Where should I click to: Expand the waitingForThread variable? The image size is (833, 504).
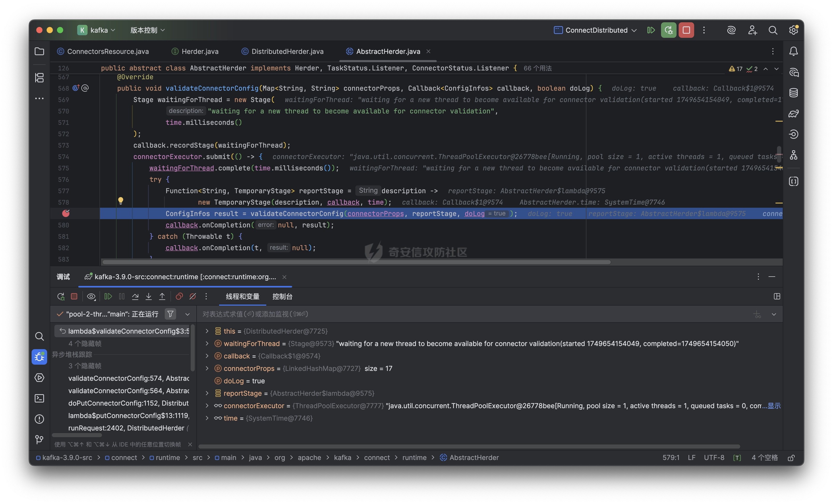pyautogui.click(x=207, y=343)
